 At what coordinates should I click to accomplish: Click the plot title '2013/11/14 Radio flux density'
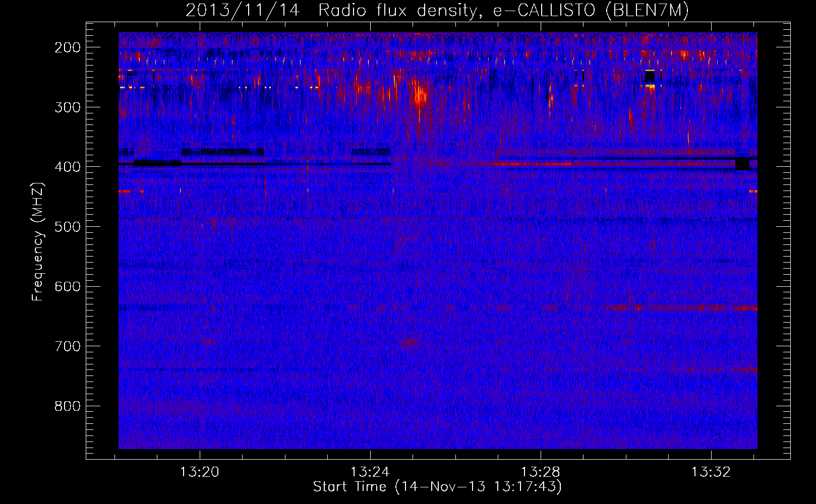click(437, 10)
